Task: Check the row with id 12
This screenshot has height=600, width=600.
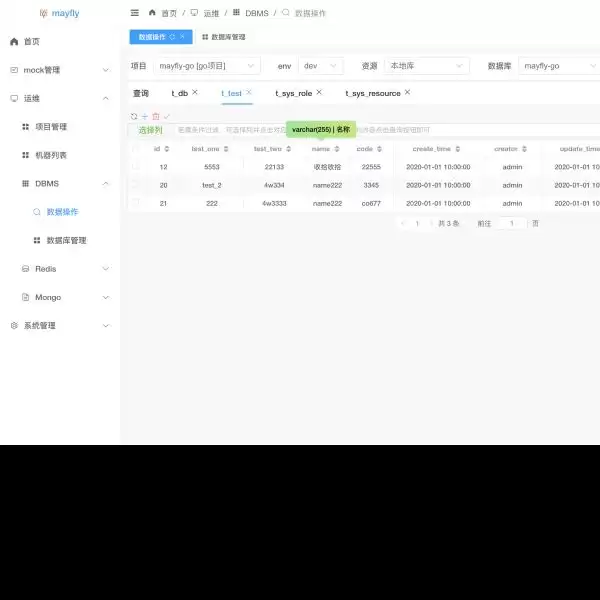Action: point(135,166)
